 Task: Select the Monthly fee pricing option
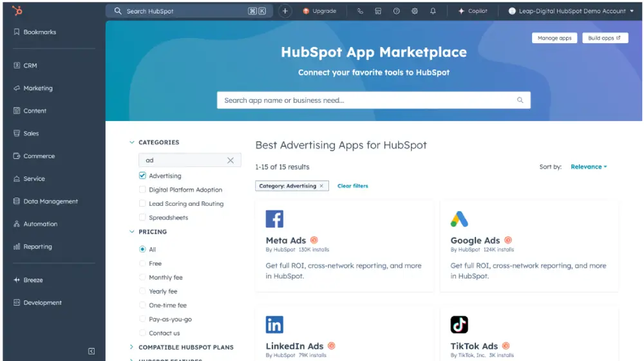coord(142,277)
